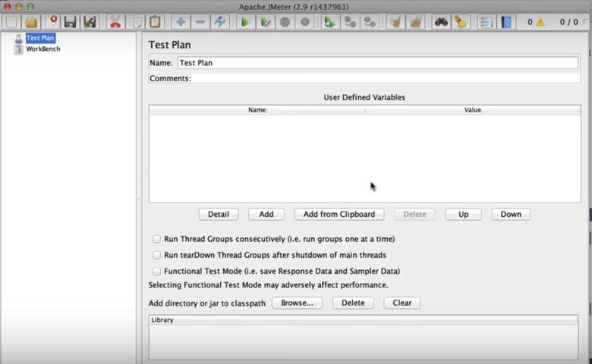Select Test Plan in the tree
The image size is (592, 364).
pyautogui.click(x=40, y=38)
